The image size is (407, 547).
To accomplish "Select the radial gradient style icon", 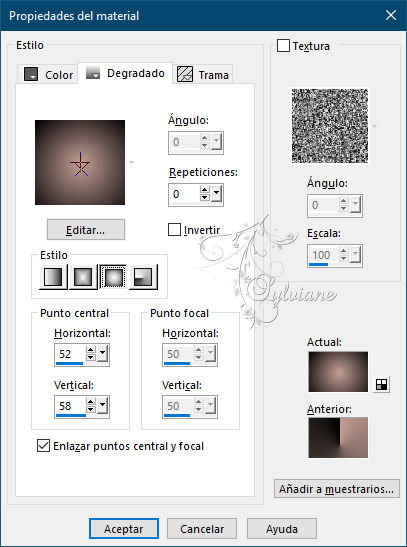I will point(143,277).
